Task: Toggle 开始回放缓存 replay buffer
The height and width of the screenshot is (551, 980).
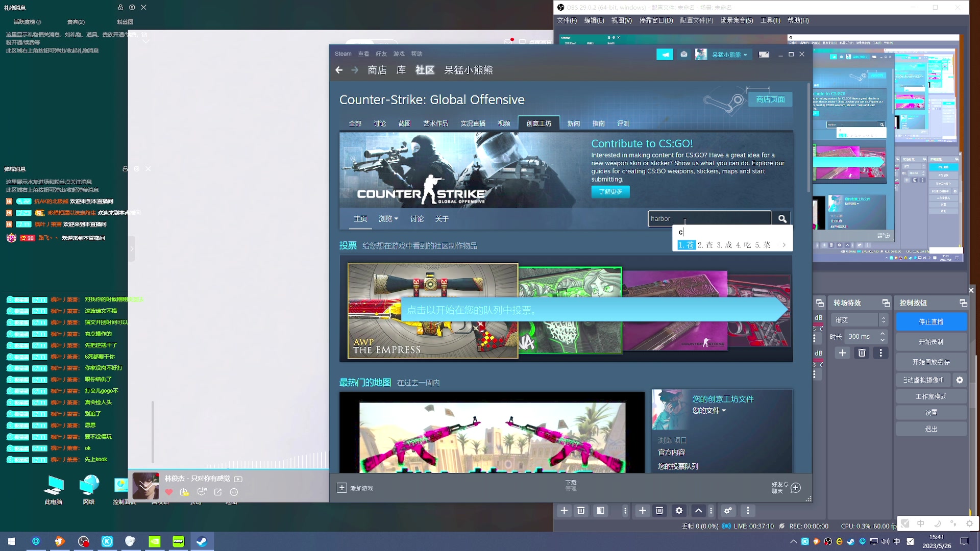Action: tap(931, 362)
